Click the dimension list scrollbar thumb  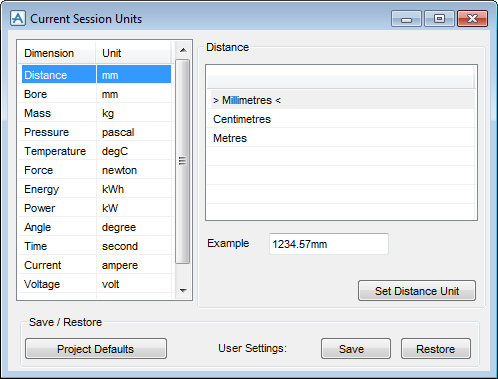pos(183,161)
